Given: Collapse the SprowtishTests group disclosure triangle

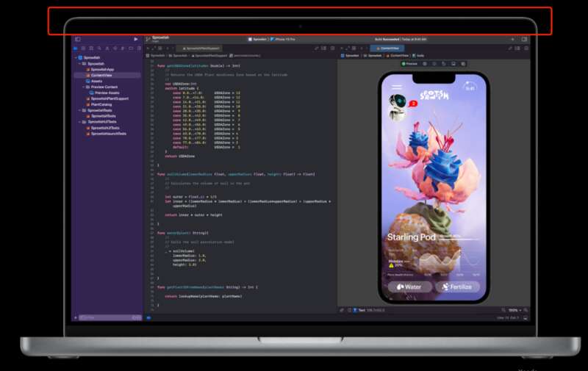Looking at the screenshot, I should coord(80,110).
